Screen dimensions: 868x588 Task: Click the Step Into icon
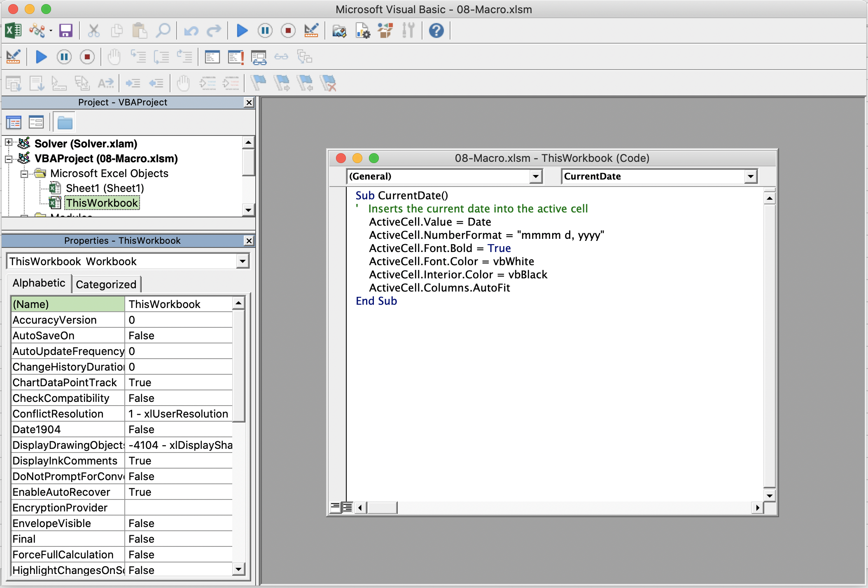(138, 57)
